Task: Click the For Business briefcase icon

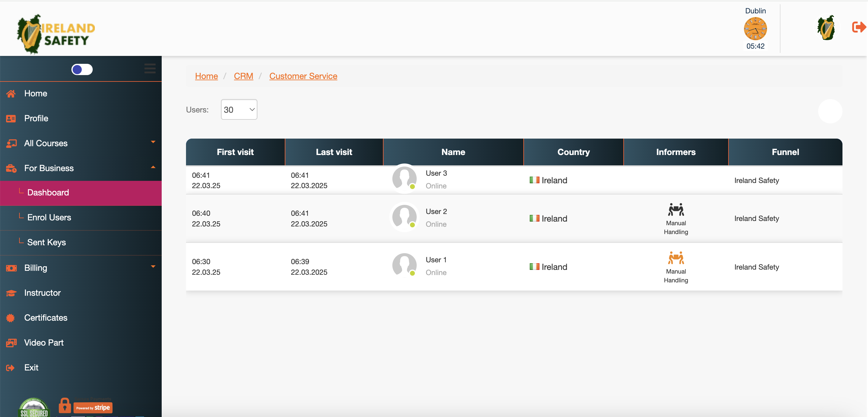Action: click(11, 168)
